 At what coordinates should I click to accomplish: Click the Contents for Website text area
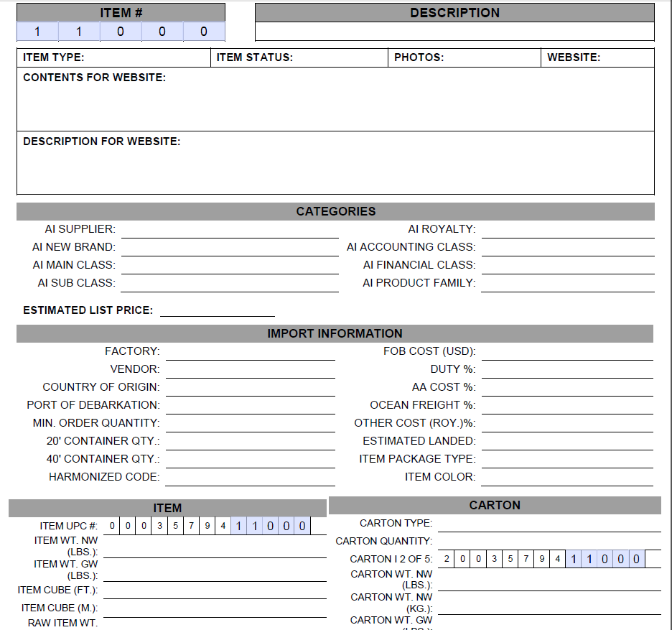[x=335, y=99]
